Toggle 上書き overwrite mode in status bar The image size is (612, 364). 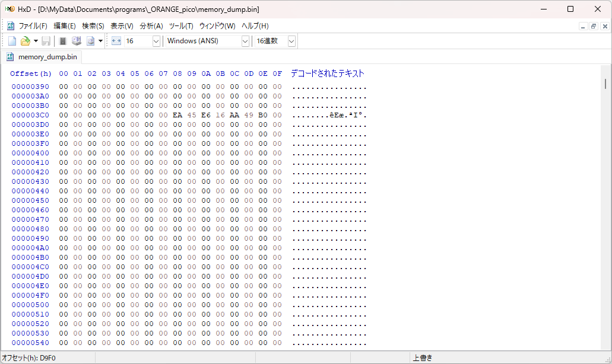coord(423,358)
